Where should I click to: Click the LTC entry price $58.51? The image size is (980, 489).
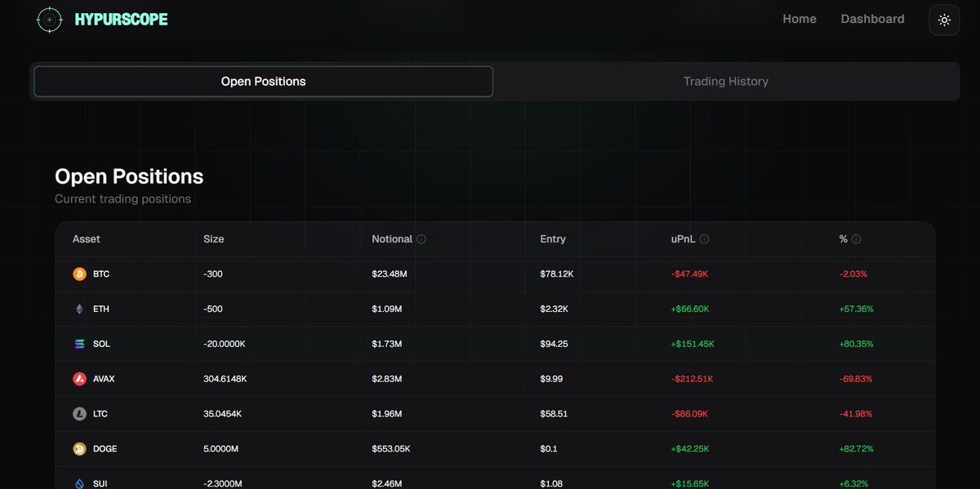pyautogui.click(x=554, y=414)
